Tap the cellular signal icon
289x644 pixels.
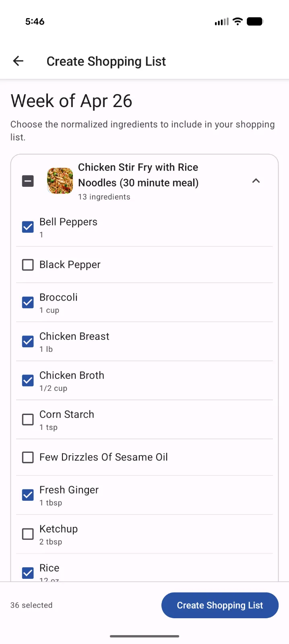coord(221,21)
